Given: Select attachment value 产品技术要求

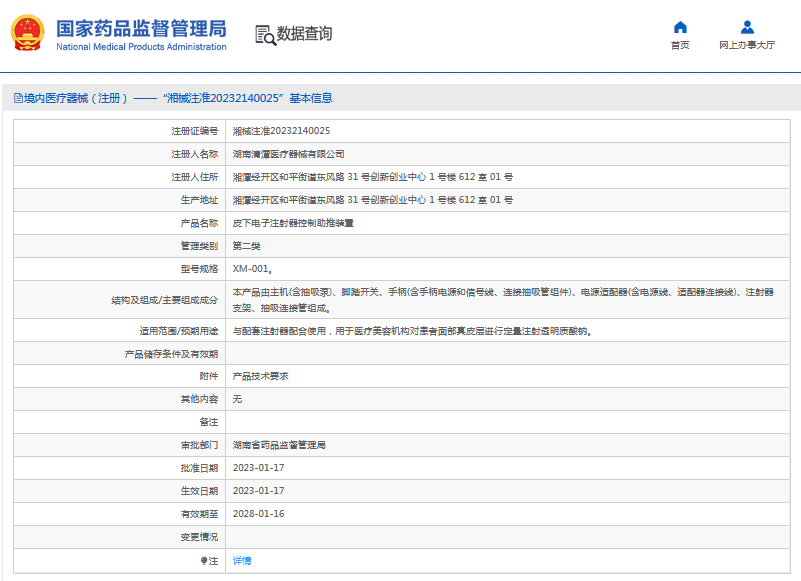Looking at the screenshot, I should point(261,376).
